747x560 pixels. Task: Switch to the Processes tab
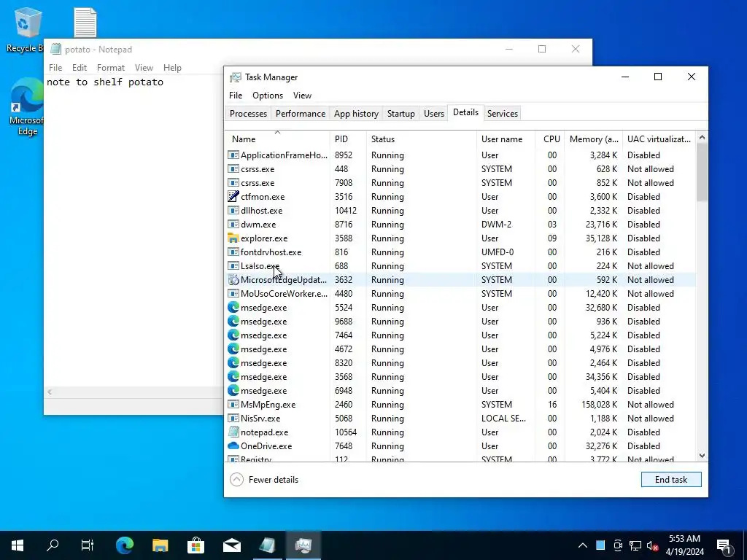(248, 113)
